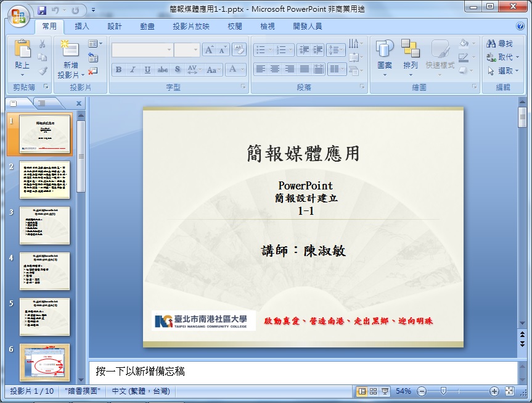
Task: Click fit slide to window icon
Action: (510, 391)
